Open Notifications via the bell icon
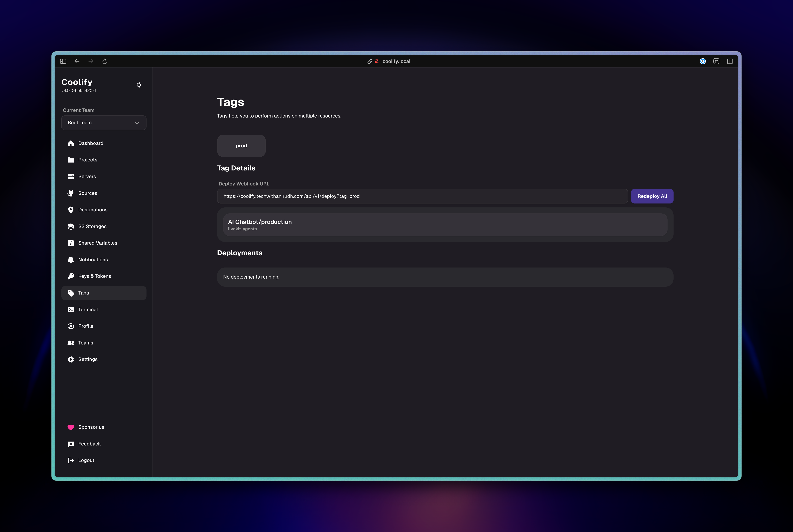This screenshot has width=793, height=532. [x=71, y=260]
